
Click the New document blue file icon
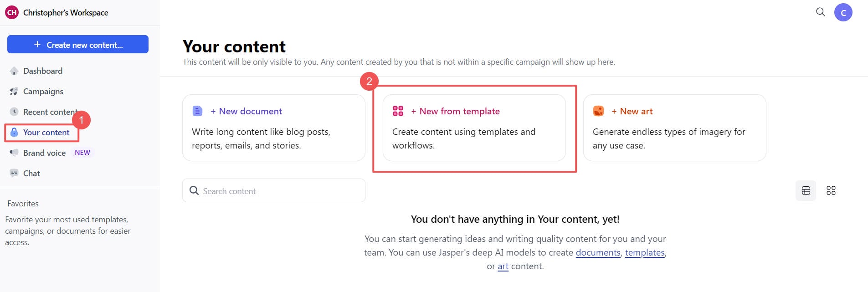(x=197, y=111)
